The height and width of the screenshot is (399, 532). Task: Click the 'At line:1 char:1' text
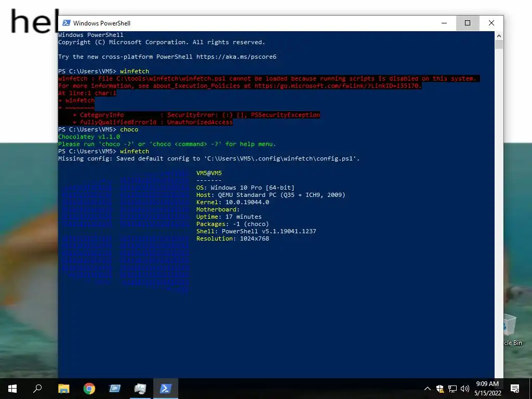pos(87,93)
